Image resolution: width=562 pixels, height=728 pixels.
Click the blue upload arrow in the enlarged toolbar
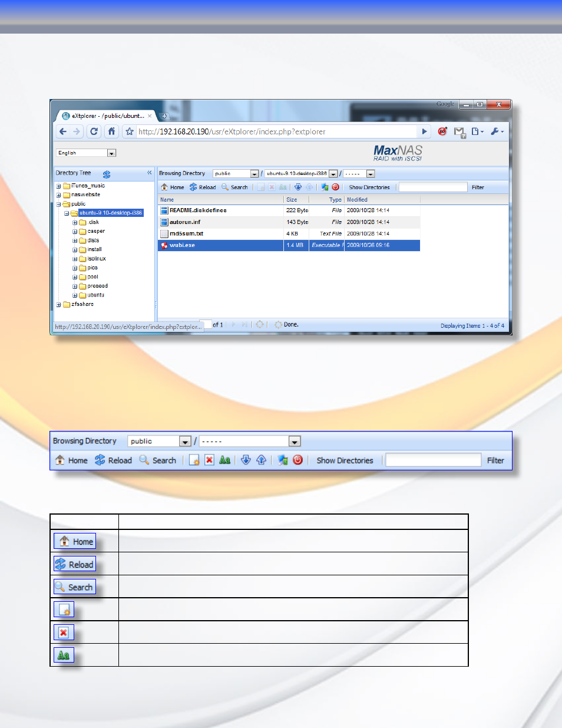261,460
